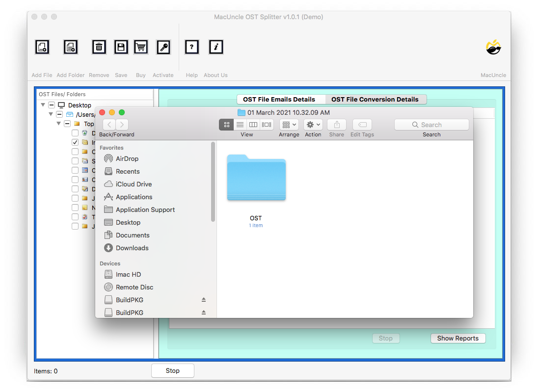Click the Activate key icon
This screenshot has width=538, height=392.
tap(163, 47)
